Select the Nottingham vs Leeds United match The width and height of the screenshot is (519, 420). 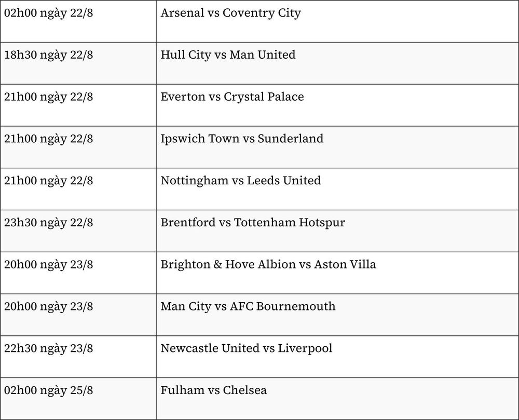click(x=338, y=189)
